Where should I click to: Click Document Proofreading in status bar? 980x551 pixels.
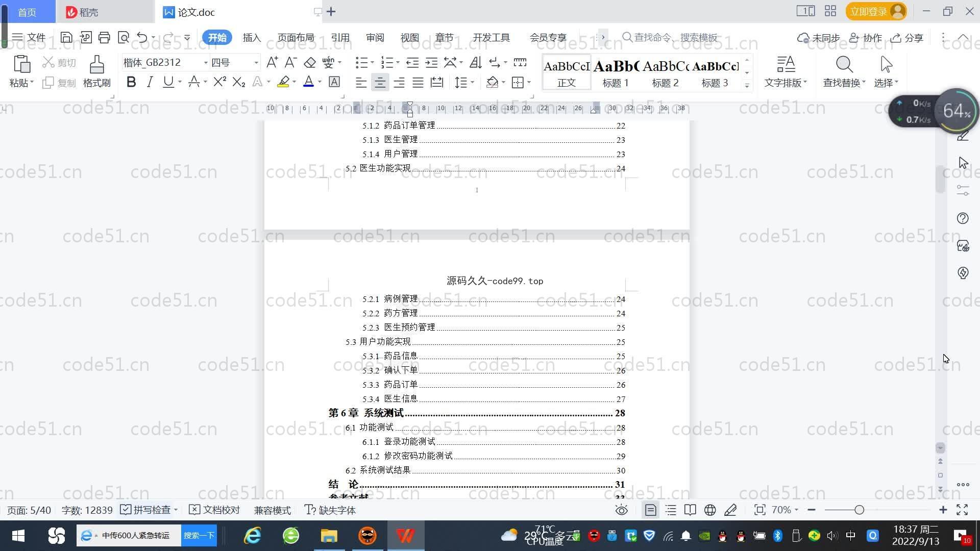click(214, 510)
